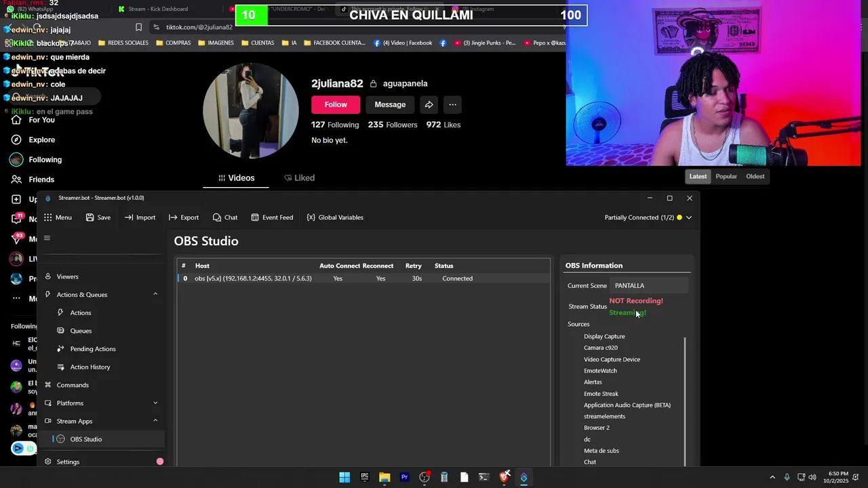Expand the Platforms section
This screenshot has height=488, width=868.
[155, 403]
